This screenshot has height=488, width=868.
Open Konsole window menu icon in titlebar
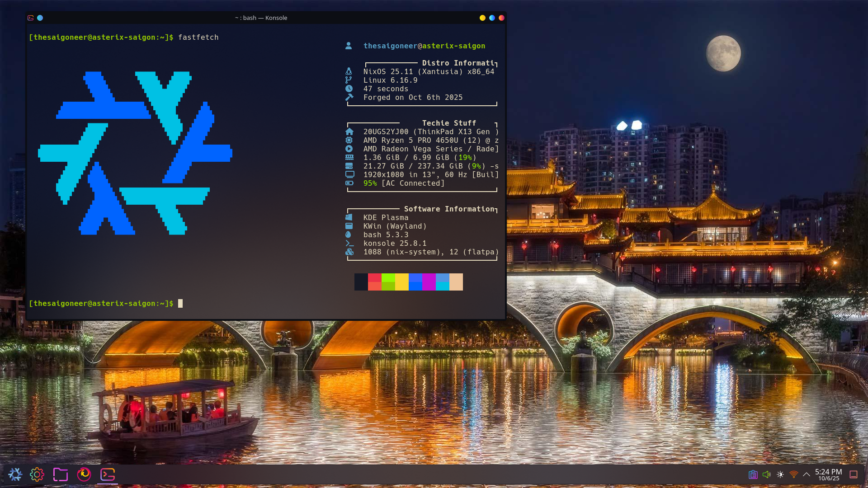(x=31, y=18)
